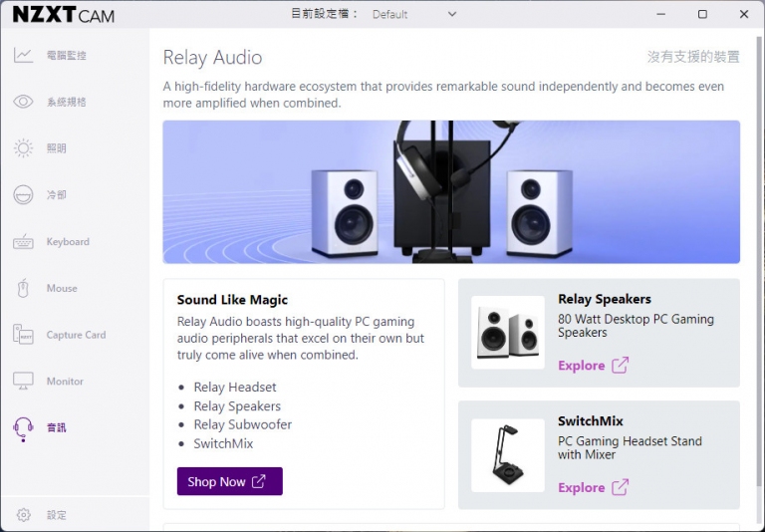765x532 pixels.
Task: Select the Mouse icon in the sidebar
Action: click(23, 288)
